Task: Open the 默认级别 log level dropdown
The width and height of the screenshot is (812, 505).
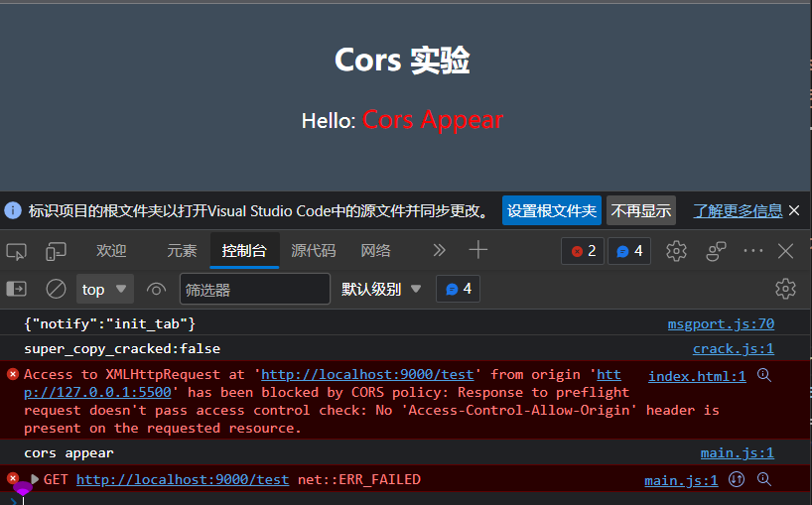Action: [382, 290]
